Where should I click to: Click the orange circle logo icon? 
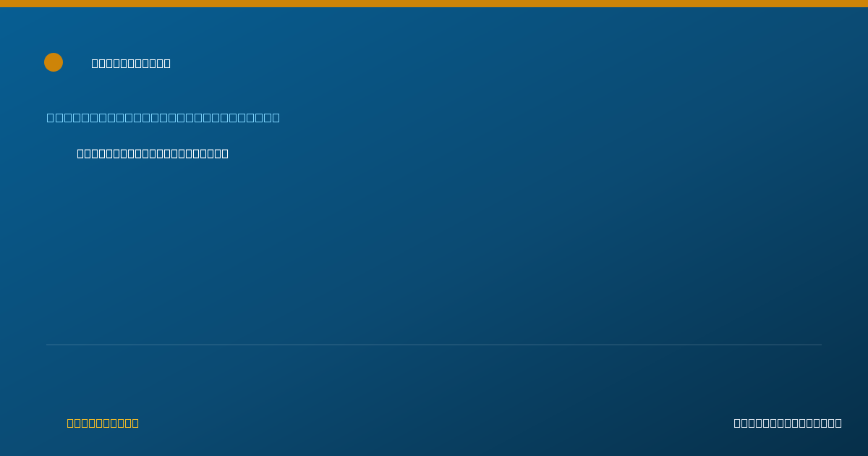pos(54,62)
